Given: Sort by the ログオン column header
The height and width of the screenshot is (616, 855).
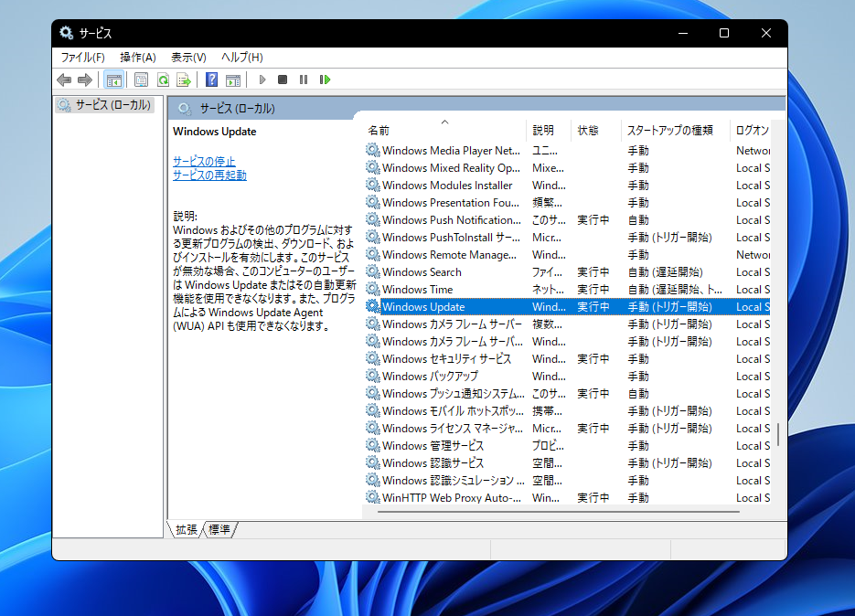Looking at the screenshot, I should coord(751,131).
